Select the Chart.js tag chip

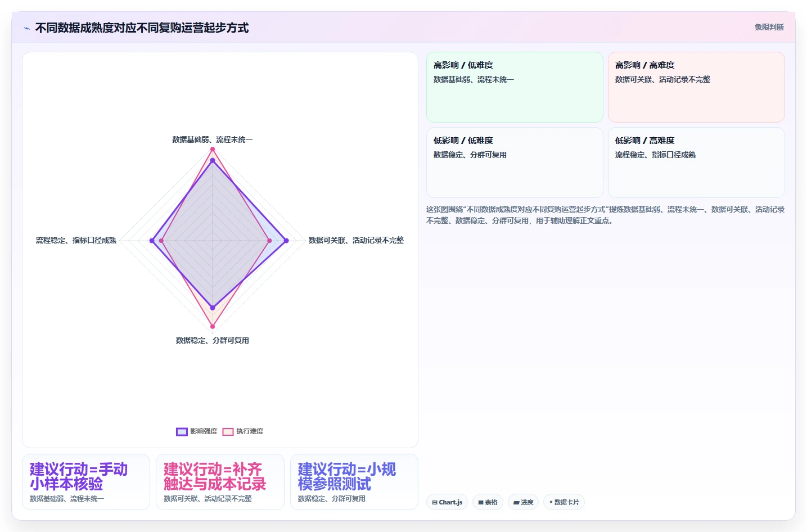447,502
